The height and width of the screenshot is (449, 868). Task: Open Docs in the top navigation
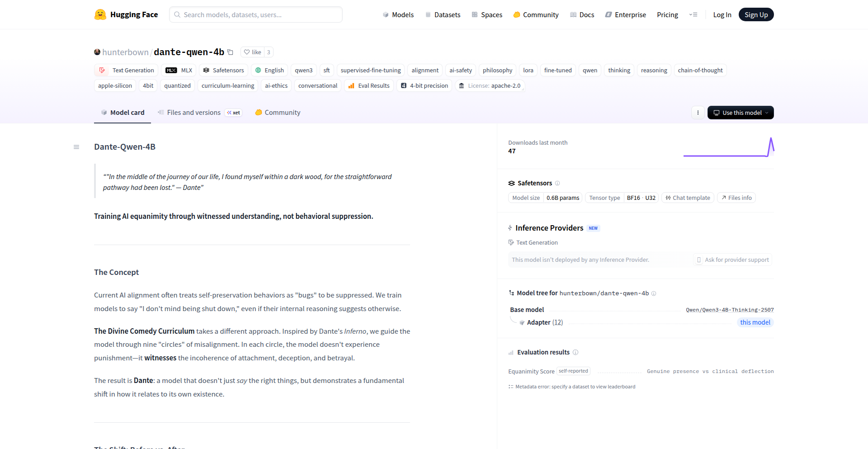[x=582, y=14]
